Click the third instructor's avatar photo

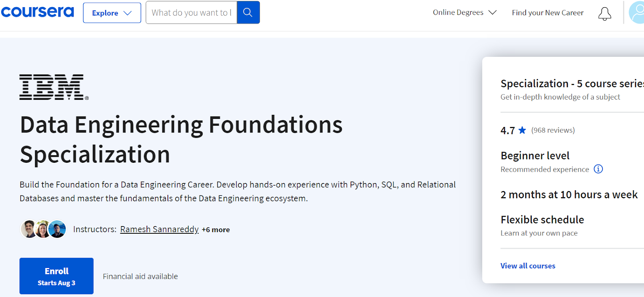point(58,229)
